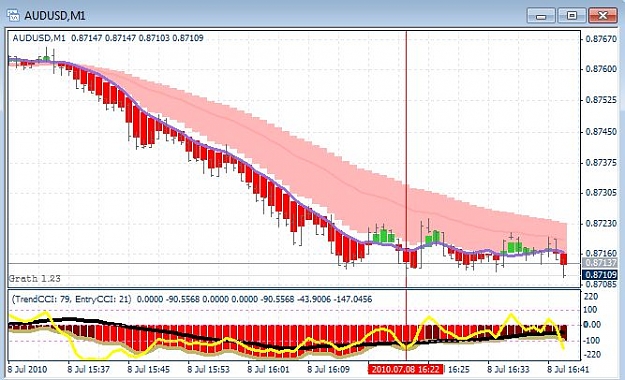Close the AUDUSD,M1 chart window
Image resolution: width=625 pixels, height=380 pixels.
(603, 16)
